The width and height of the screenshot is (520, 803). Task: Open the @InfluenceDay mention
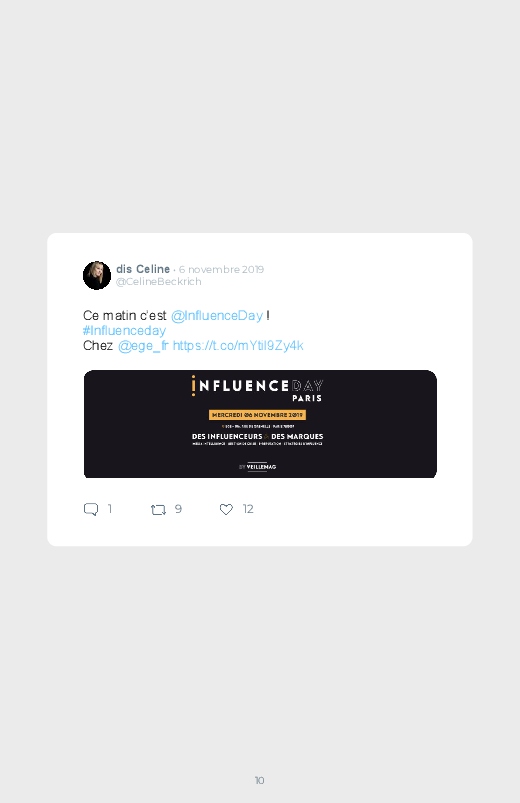click(x=217, y=315)
